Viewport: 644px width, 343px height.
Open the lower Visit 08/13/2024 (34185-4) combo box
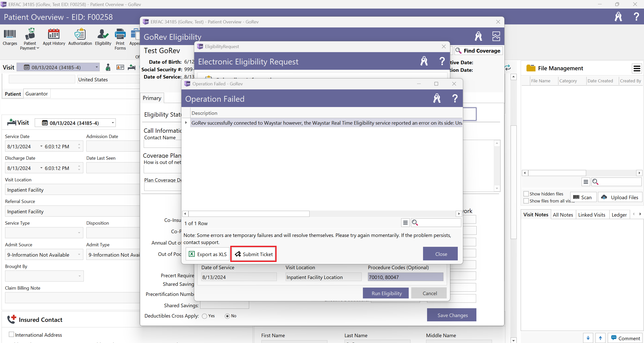113,123
